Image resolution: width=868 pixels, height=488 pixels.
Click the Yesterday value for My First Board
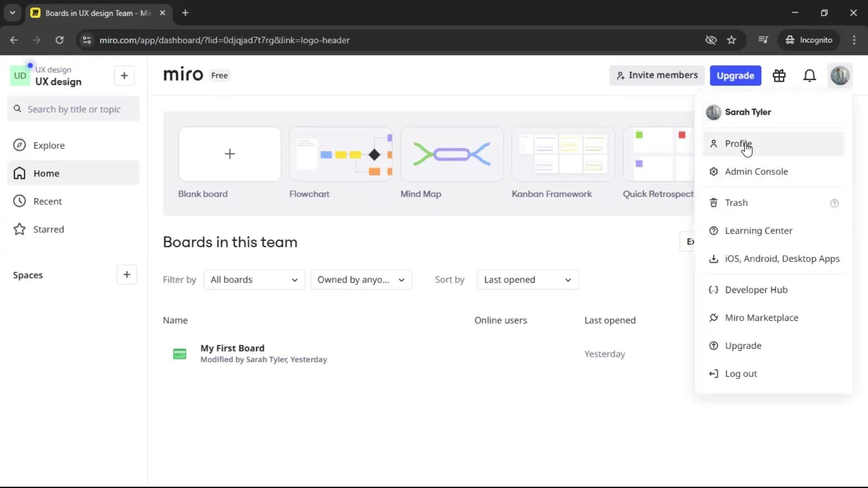pyautogui.click(x=604, y=354)
